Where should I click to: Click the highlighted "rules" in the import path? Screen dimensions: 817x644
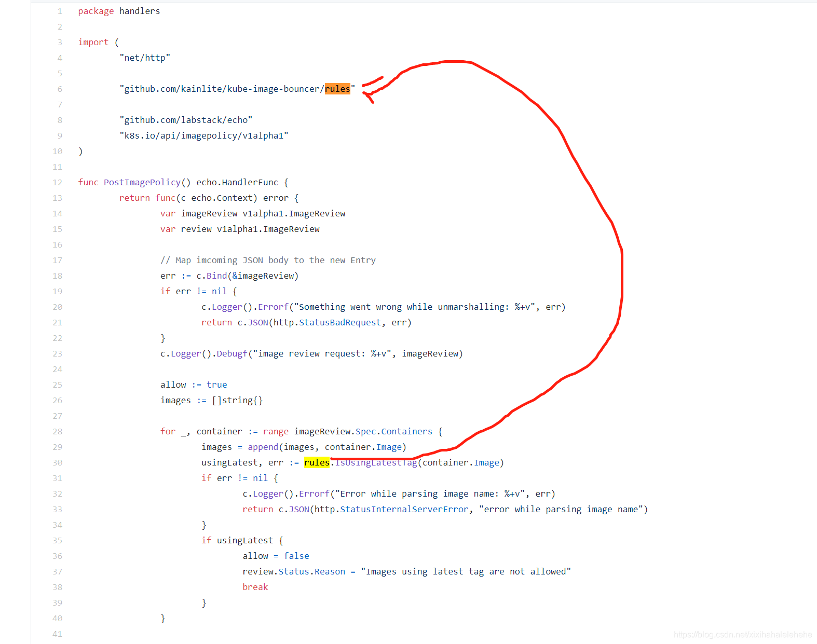[337, 89]
